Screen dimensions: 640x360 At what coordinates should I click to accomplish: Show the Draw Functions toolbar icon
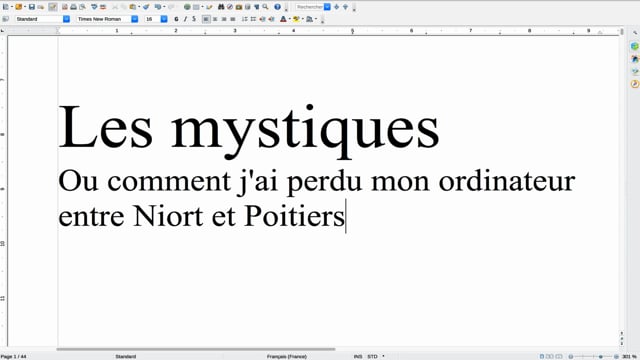[x=209, y=7]
